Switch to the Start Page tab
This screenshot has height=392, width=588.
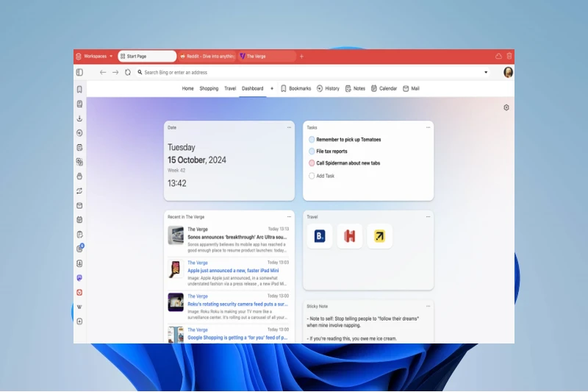click(147, 57)
